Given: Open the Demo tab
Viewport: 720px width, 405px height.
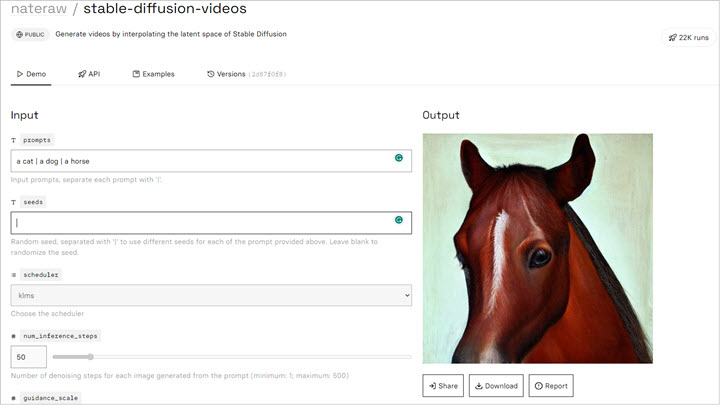Looking at the screenshot, I should [31, 74].
